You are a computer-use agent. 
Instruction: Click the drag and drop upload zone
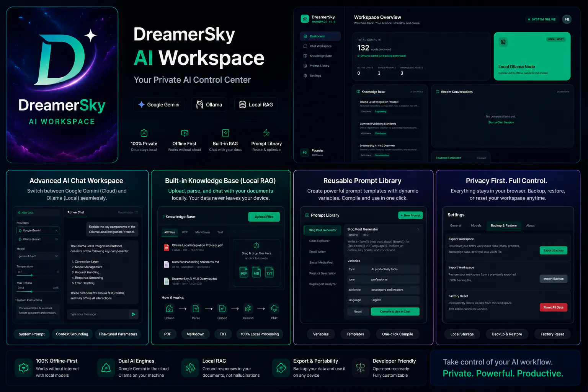pos(256,263)
